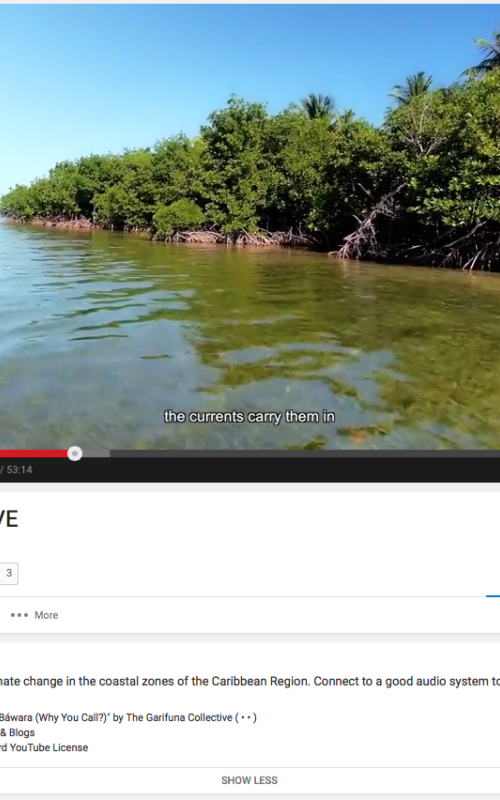Click the 53:14 duration display
The width and height of the screenshot is (500, 800).
(x=19, y=469)
